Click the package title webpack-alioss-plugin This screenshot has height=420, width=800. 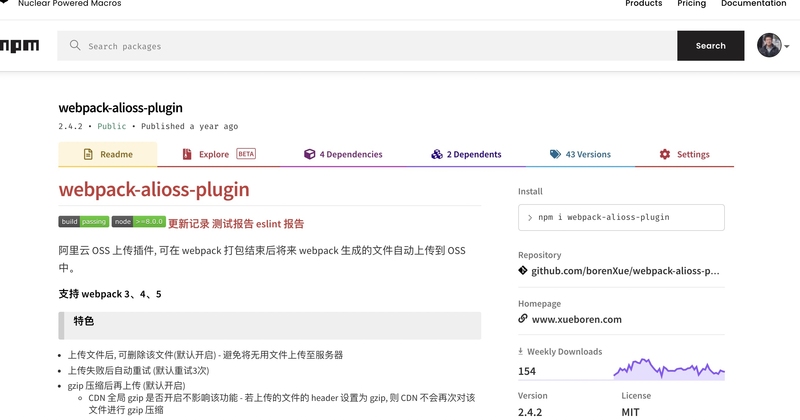tap(120, 108)
